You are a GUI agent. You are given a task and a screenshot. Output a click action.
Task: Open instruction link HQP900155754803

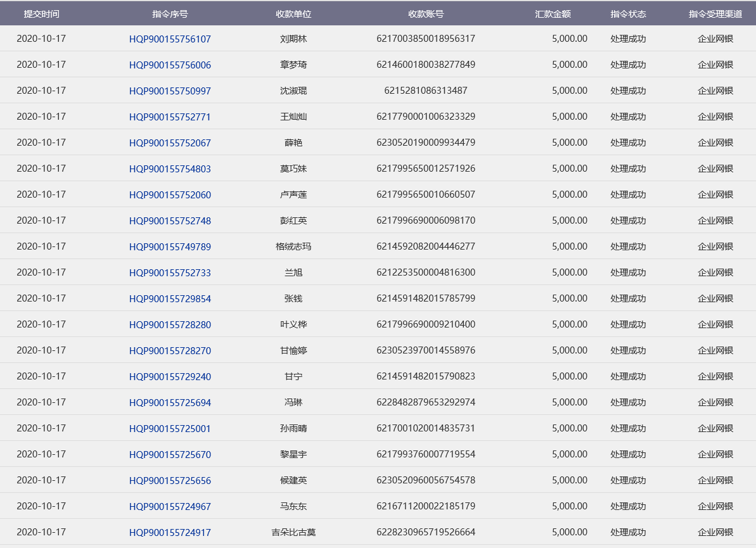click(x=170, y=169)
